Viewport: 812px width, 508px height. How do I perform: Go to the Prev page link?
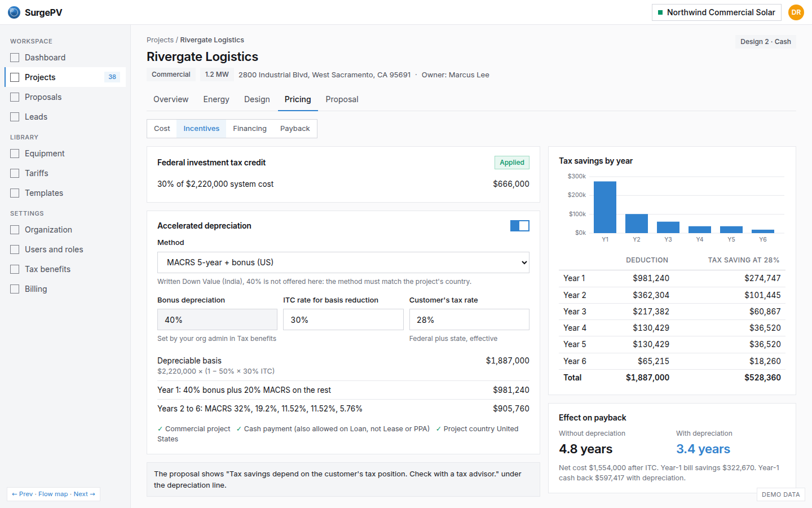23,494
